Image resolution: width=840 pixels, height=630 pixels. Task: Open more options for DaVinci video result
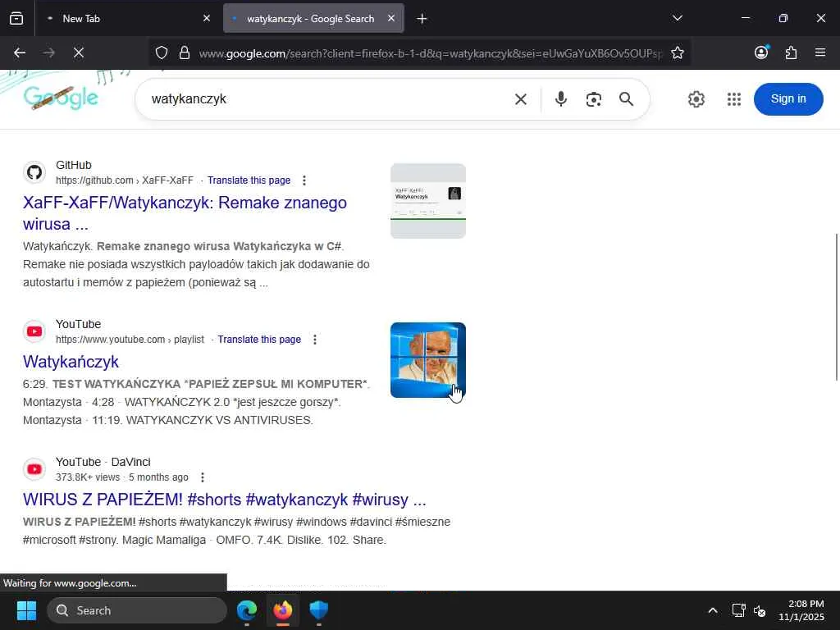203,477
